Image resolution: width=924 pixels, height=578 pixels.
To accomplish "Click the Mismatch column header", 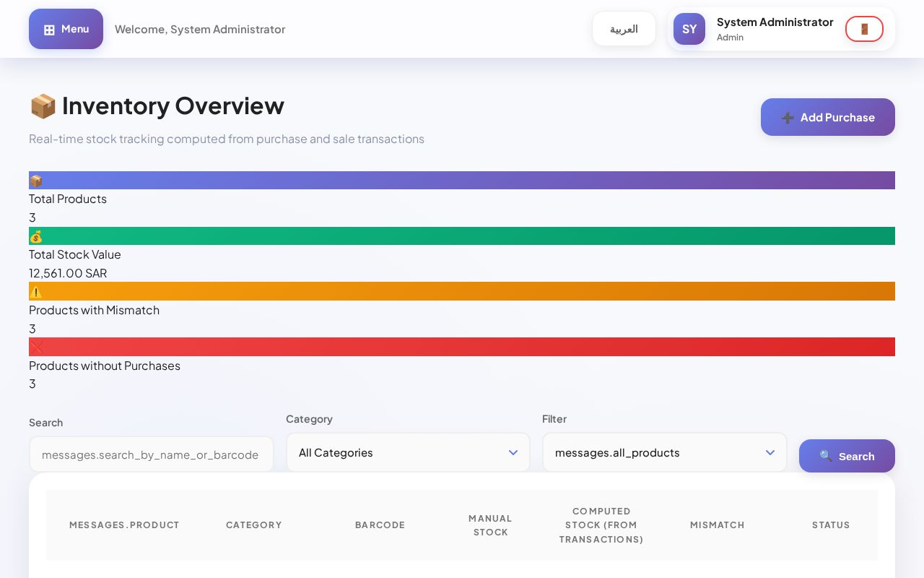I will coord(717,525).
